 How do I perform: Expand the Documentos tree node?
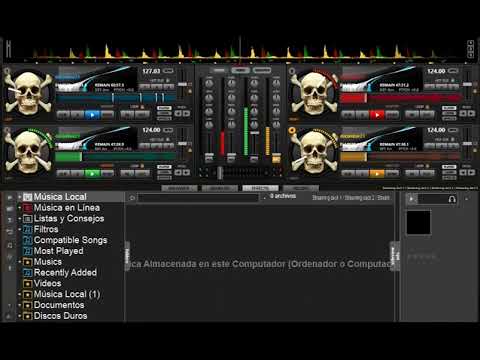(20, 305)
